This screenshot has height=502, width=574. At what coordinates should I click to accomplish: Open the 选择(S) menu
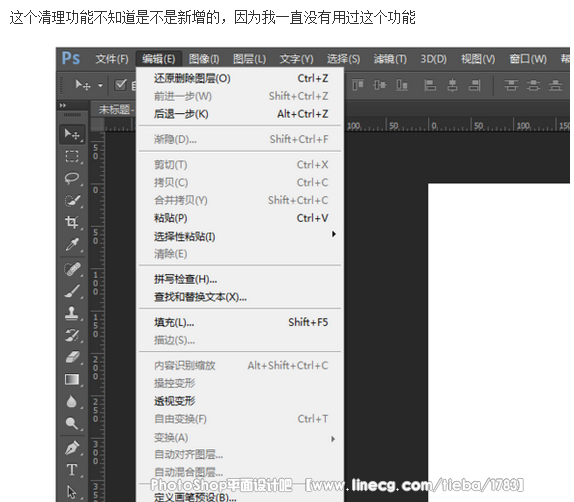[343, 59]
